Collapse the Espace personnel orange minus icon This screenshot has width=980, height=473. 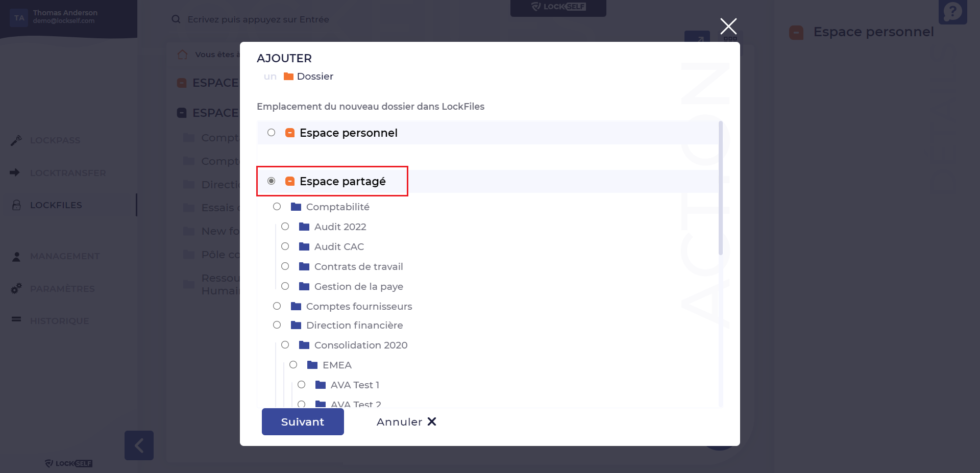coord(290,133)
